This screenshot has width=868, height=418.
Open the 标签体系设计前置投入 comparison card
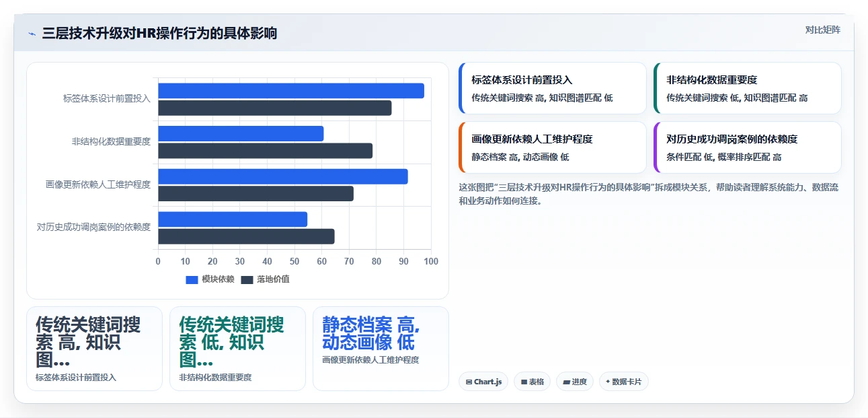[x=553, y=88]
